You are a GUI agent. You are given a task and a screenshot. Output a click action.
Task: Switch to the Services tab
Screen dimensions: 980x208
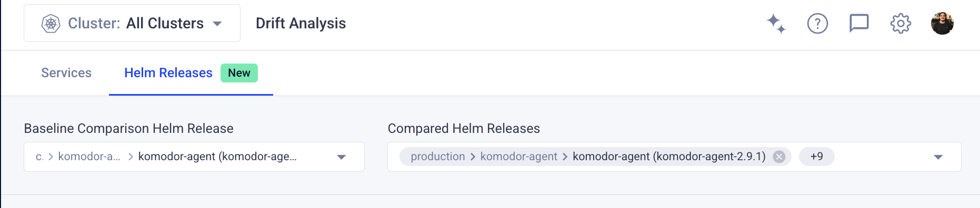[66, 73]
